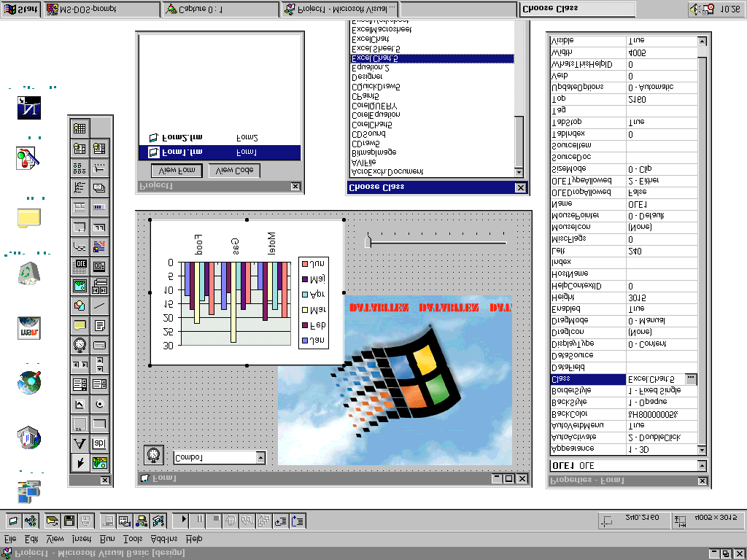Image resolution: width=747 pixels, height=560 pixels.
Task: Click the View Form button
Action: pos(177,171)
